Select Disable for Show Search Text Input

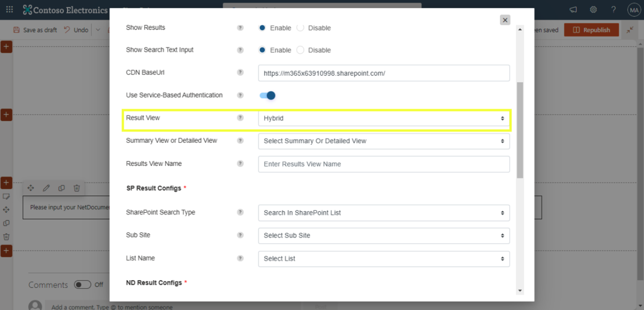tap(300, 50)
